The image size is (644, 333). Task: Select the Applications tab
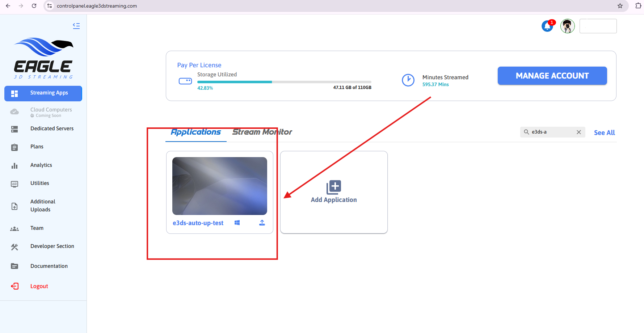click(x=195, y=132)
